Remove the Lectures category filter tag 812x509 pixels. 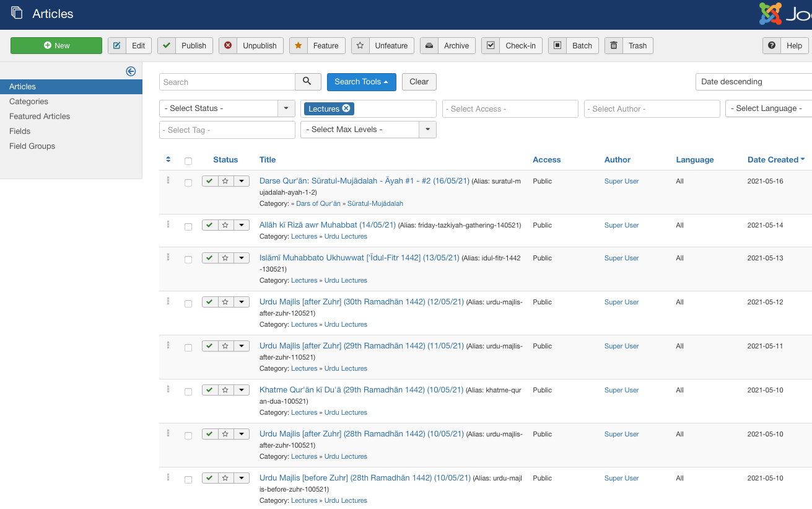tap(346, 108)
